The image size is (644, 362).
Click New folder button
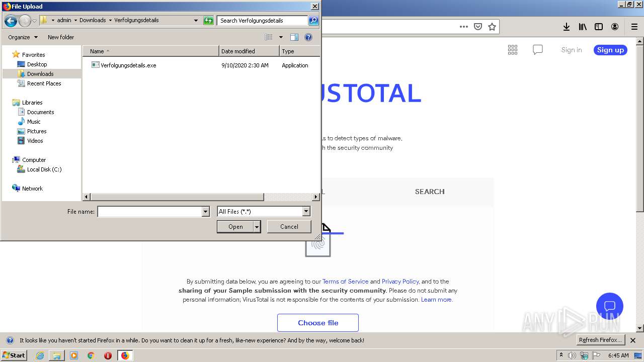click(x=61, y=37)
